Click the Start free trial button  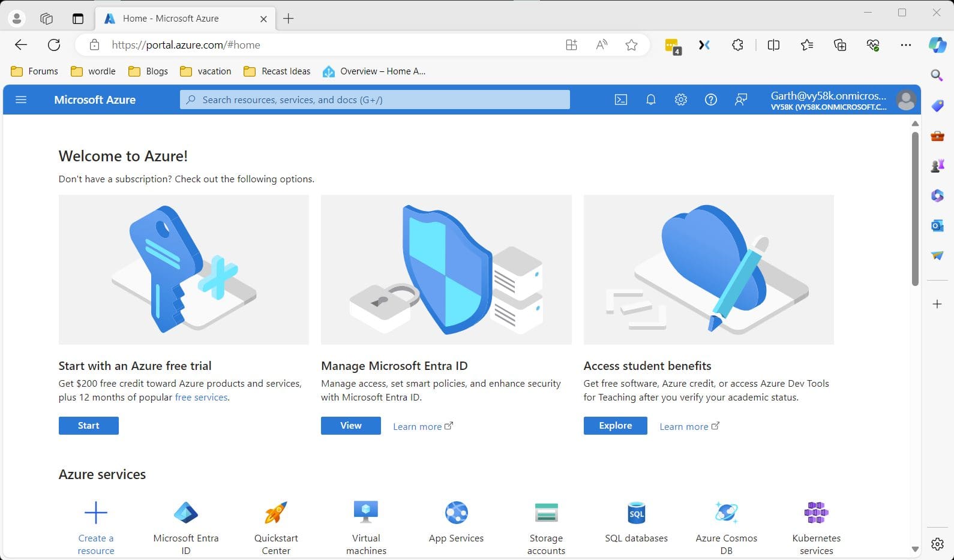(x=89, y=426)
